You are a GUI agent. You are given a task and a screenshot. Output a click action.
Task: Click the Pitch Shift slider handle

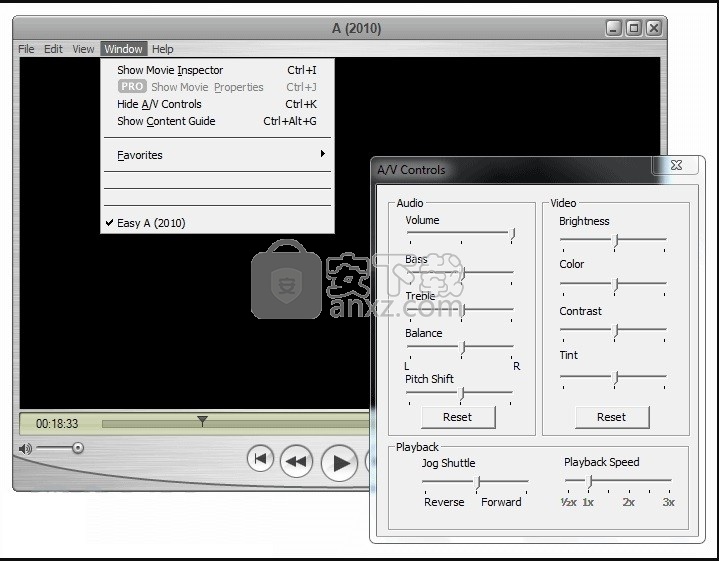462,394
